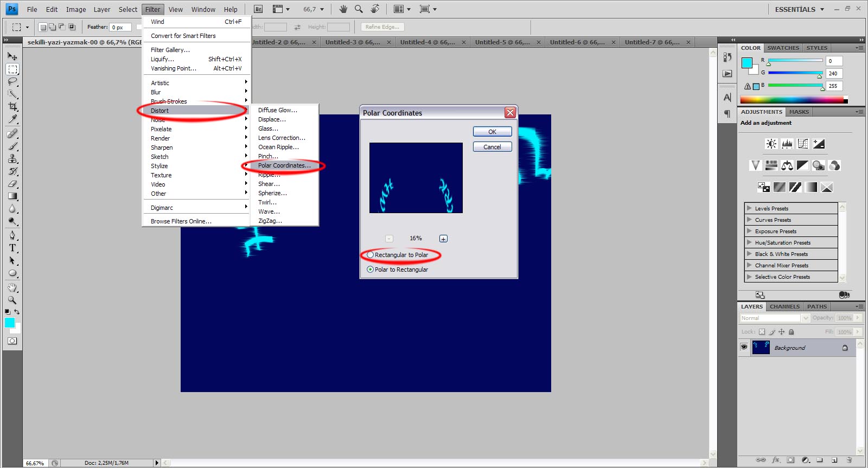
Task: Switch to the SWATCHES tab
Action: pyautogui.click(x=783, y=48)
